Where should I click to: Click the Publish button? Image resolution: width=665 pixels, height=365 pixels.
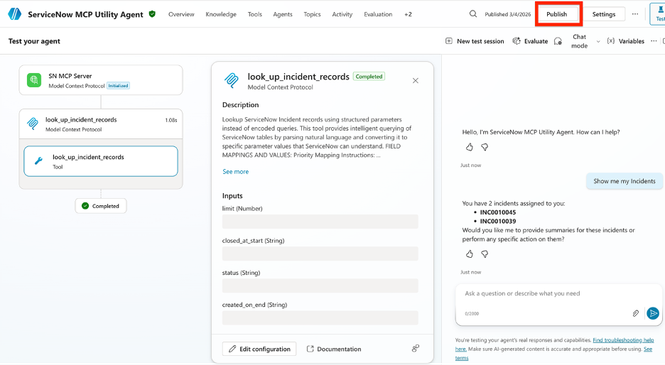click(556, 14)
